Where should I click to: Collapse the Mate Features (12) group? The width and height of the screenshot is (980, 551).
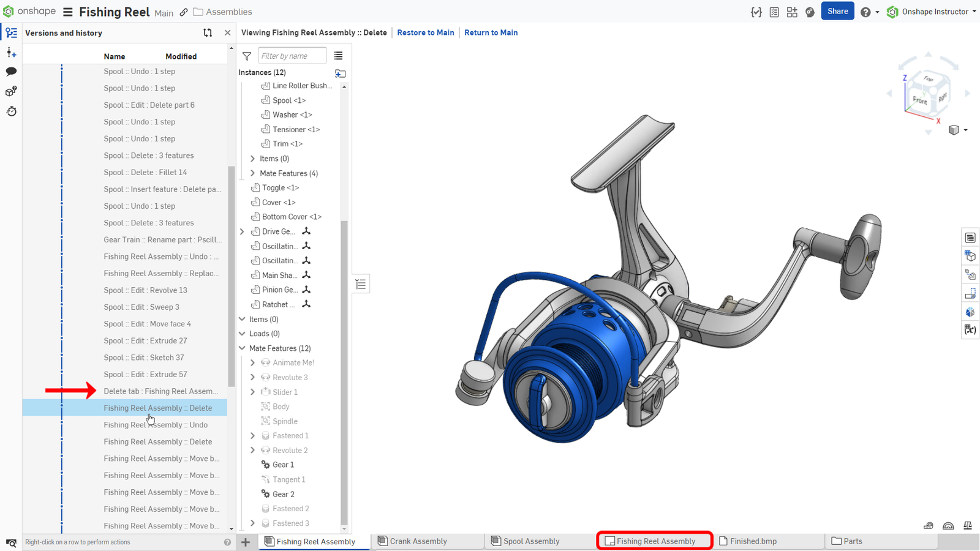click(242, 348)
